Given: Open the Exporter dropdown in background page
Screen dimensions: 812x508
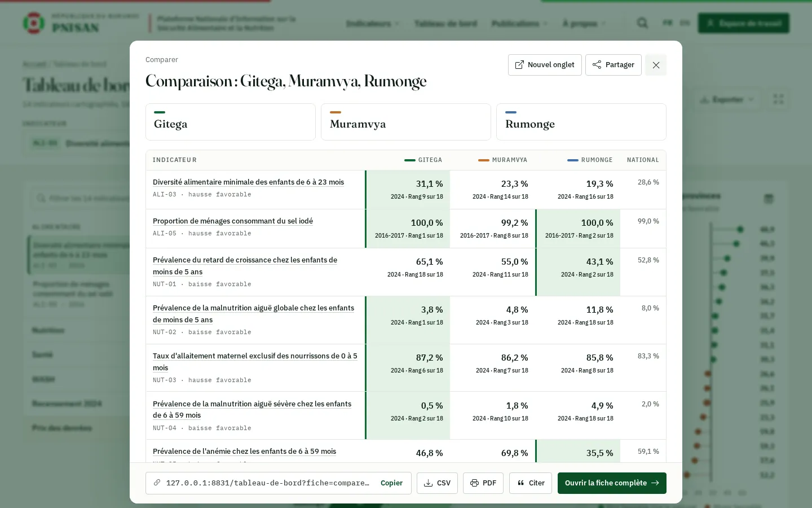Looking at the screenshot, I should 727,99.
